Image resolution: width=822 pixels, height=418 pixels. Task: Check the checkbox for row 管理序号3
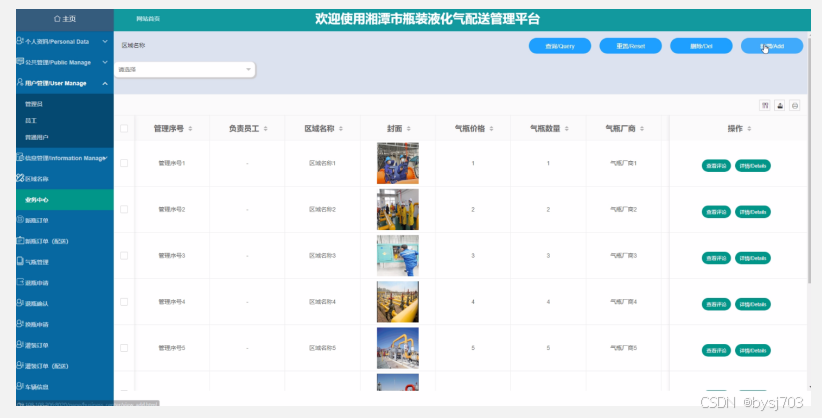point(124,255)
